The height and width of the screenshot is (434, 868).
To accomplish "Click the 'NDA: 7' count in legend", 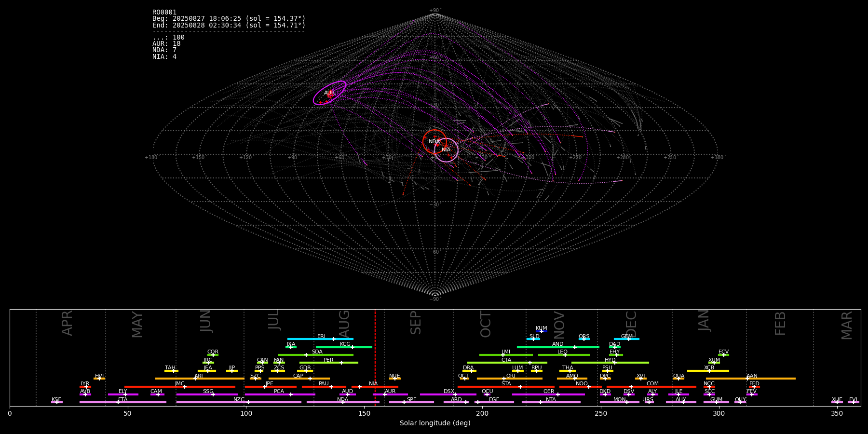I will tap(164, 50).
